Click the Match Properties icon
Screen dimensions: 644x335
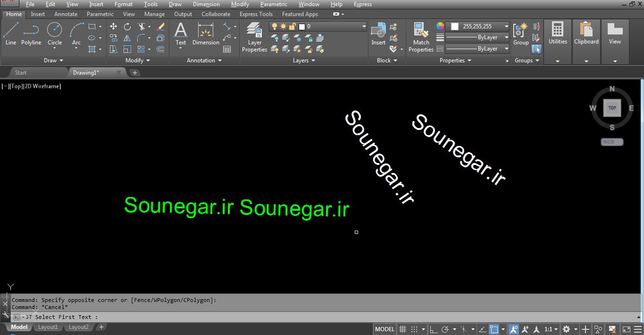(x=421, y=37)
